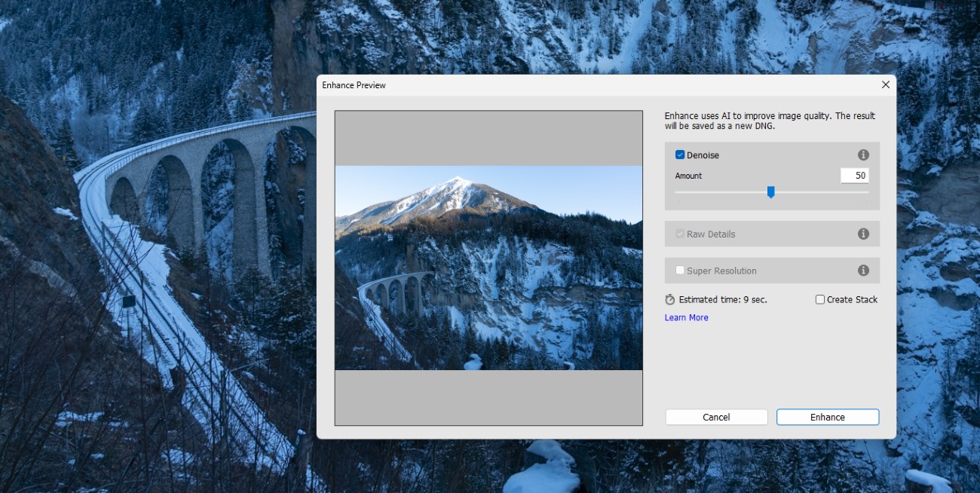Screen dimensions: 980x493
Task: Click the Enhance button
Action: [827, 418]
